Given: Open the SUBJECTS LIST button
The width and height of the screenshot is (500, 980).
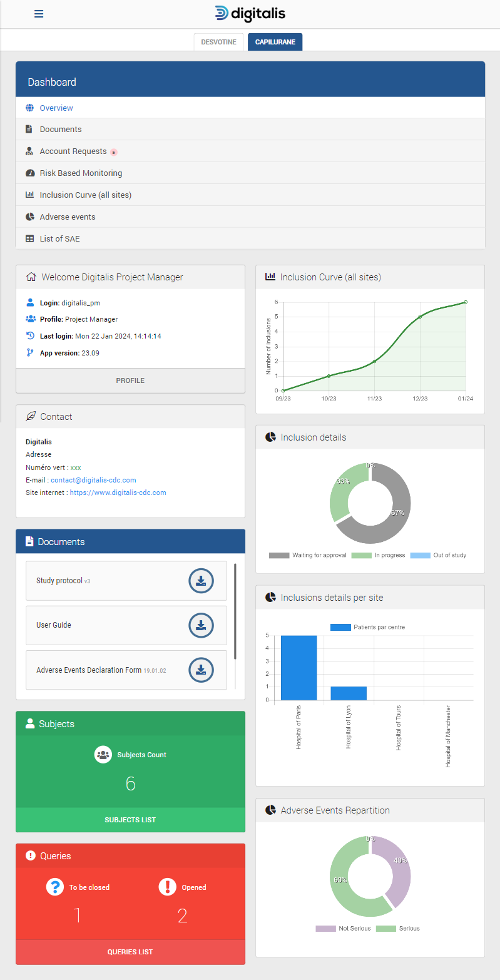Looking at the screenshot, I should pos(130,820).
